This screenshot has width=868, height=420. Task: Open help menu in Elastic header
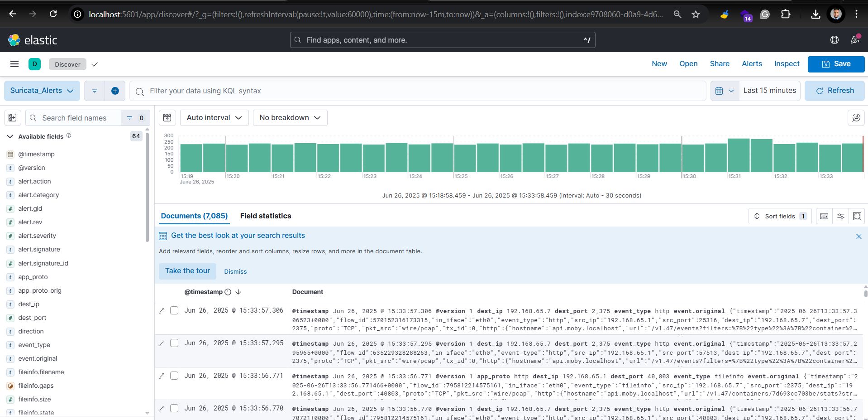tap(834, 40)
